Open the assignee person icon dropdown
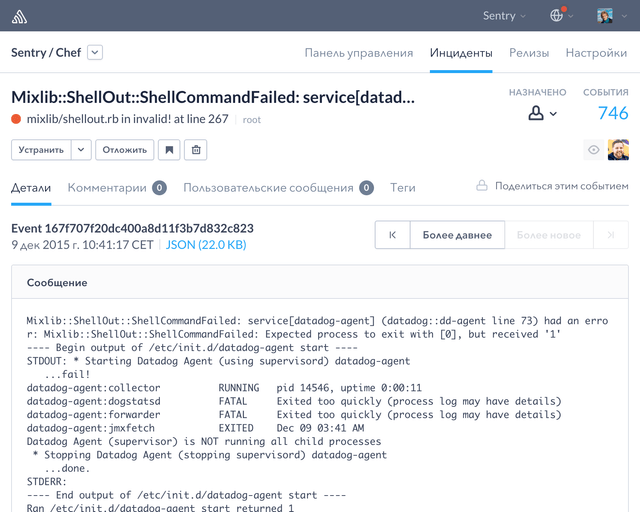The width and height of the screenshot is (640, 512). click(x=542, y=113)
